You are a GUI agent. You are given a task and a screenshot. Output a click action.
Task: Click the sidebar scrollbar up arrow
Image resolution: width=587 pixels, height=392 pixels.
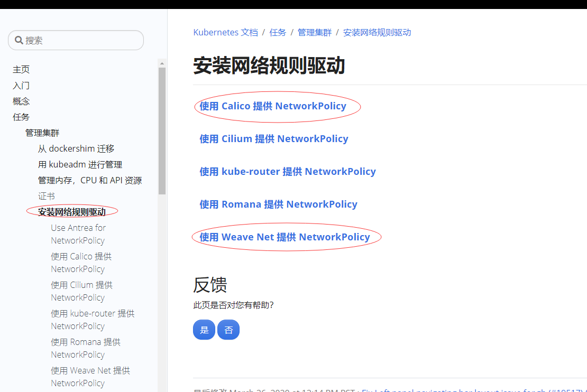162,63
